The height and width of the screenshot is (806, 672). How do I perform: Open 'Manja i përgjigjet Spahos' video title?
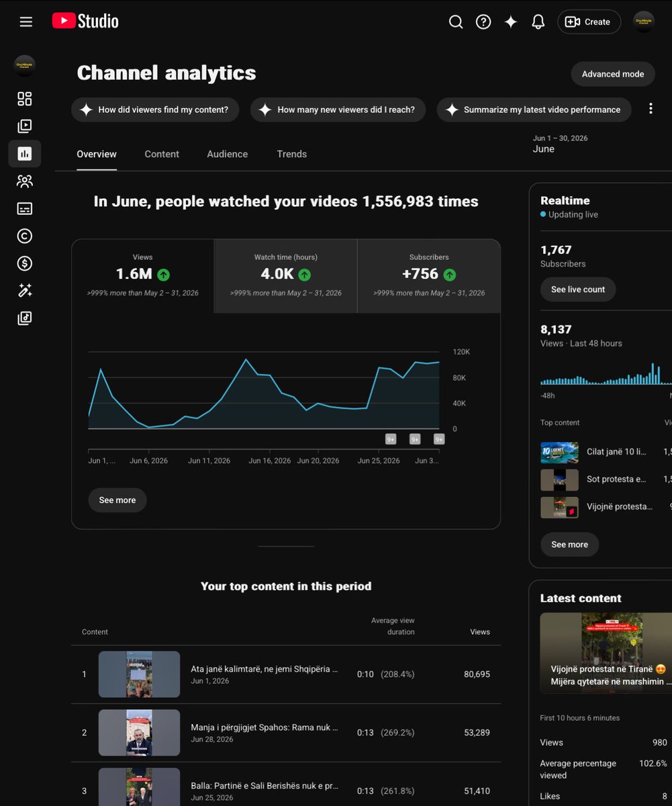tap(265, 727)
